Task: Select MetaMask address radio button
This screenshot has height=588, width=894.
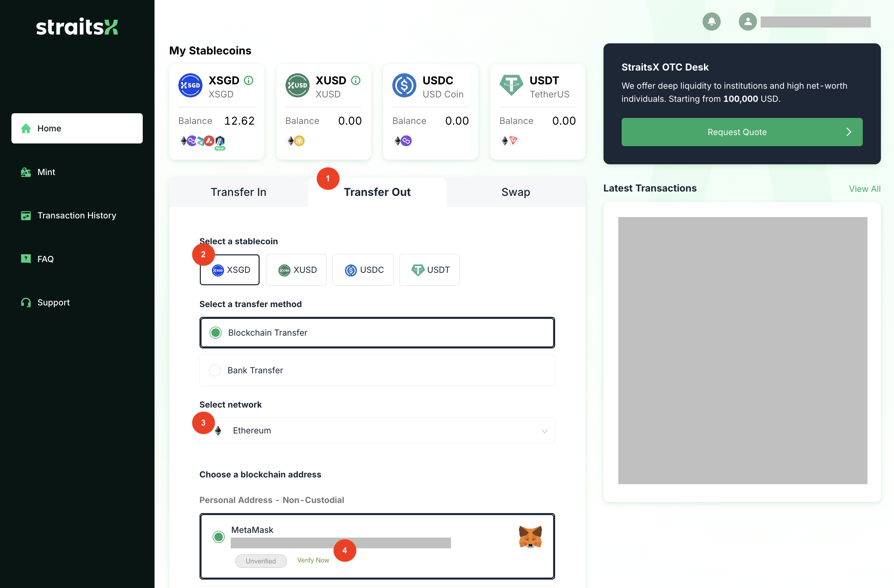Action: [x=219, y=537]
